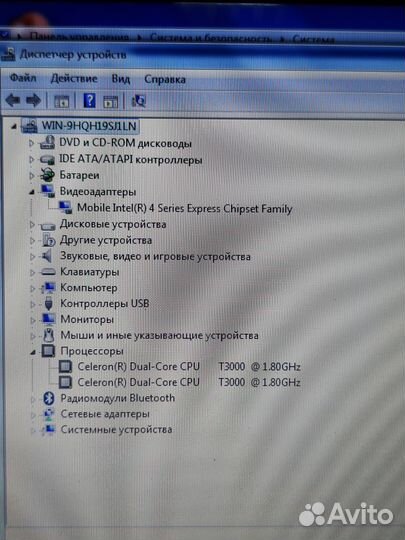The height and width of the screenshot is (540, 405).
Task: Click the properties pane toolbar icon
Action: (111, 102)
